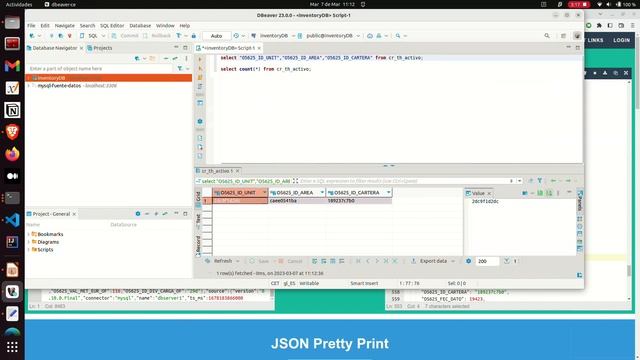
Task: Expand the mysql-fuente-datos connection node
Action: click(29, 86)
